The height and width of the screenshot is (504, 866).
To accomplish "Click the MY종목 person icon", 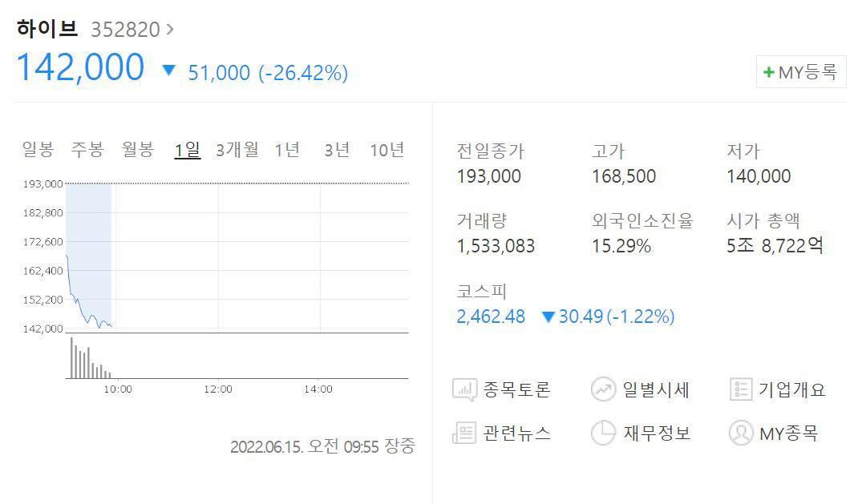I will click(740, 433).
